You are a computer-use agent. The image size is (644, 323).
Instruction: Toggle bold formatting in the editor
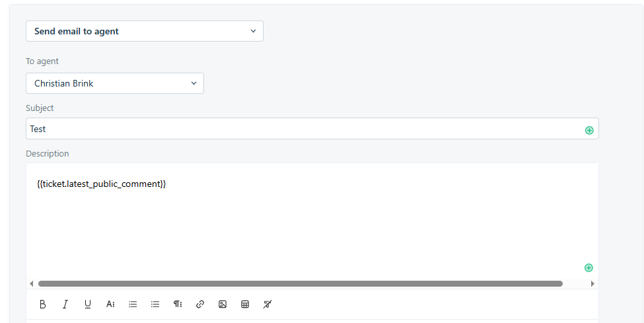(x=42, y=304)
